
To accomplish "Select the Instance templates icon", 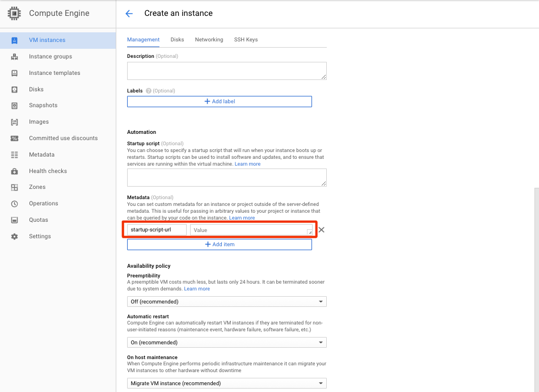I will (x=15, y=73).
